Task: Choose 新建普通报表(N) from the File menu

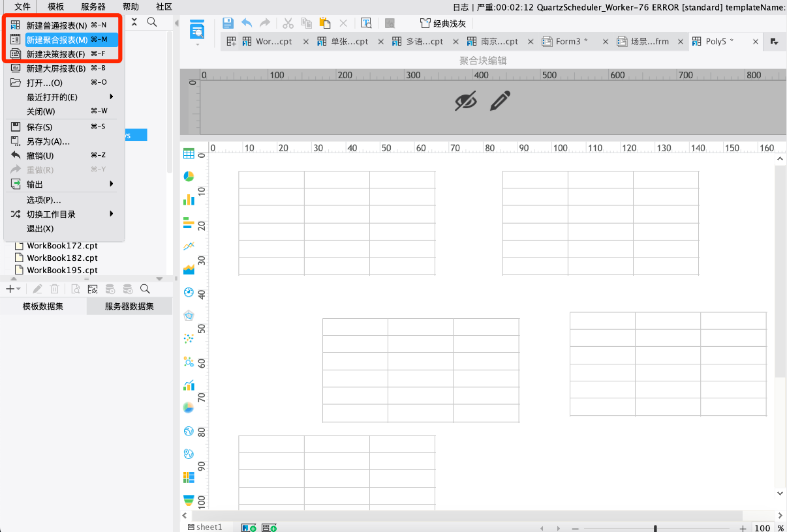Action: (x=64, y=25)
